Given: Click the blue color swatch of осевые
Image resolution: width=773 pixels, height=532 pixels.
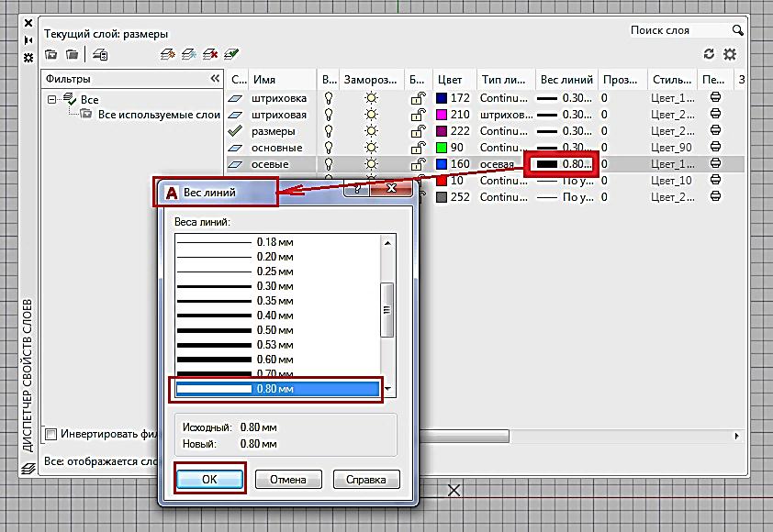Looking at the screenshot, I should pos(442,164).
